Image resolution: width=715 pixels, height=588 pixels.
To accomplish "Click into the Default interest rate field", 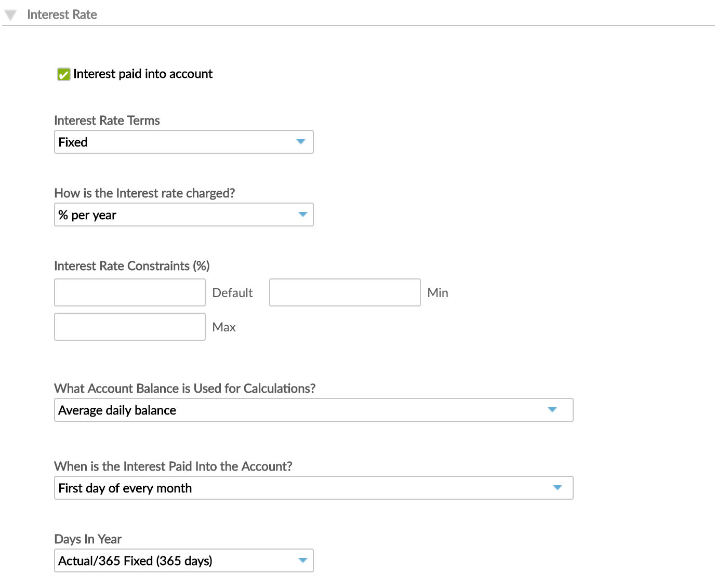I will coord(129,292).
